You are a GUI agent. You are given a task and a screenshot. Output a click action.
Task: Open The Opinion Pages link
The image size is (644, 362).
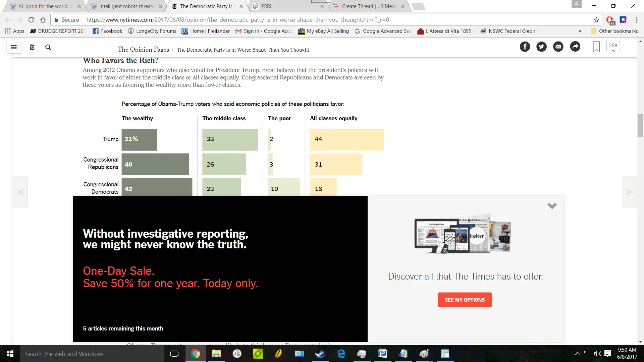coord(143,49)
